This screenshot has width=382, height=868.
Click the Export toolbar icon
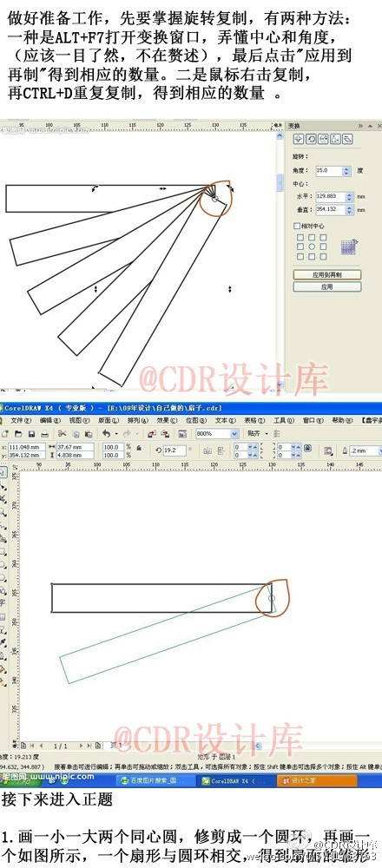pyautogui.click(x=165, y=434)
